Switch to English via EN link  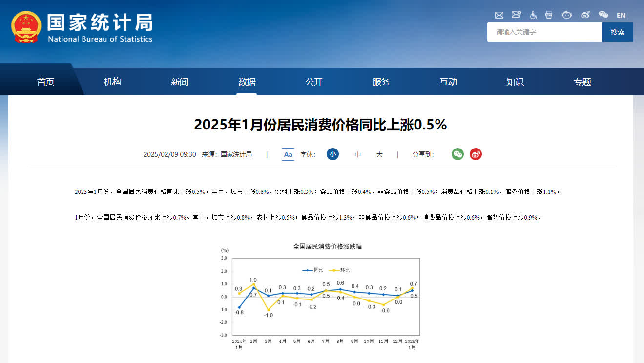621,15
